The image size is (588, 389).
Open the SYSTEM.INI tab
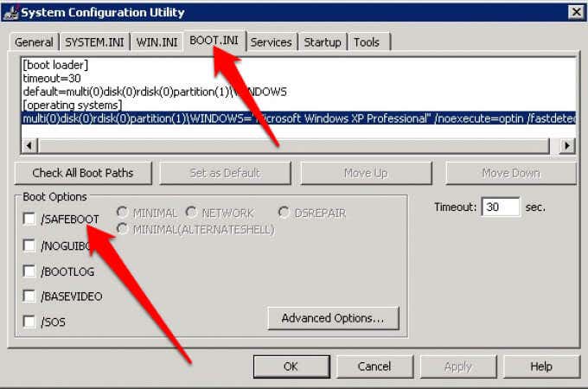pyautogui.click(x=94, y=42)
